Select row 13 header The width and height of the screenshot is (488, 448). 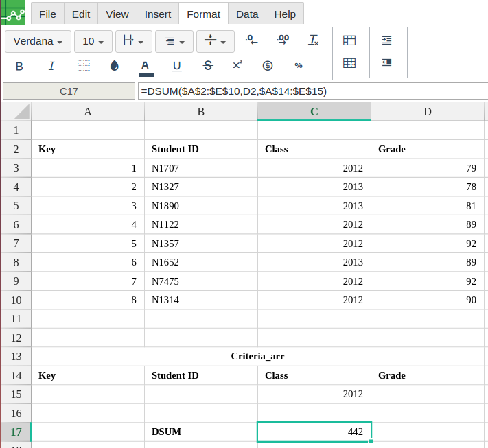(x=16, y=356)
